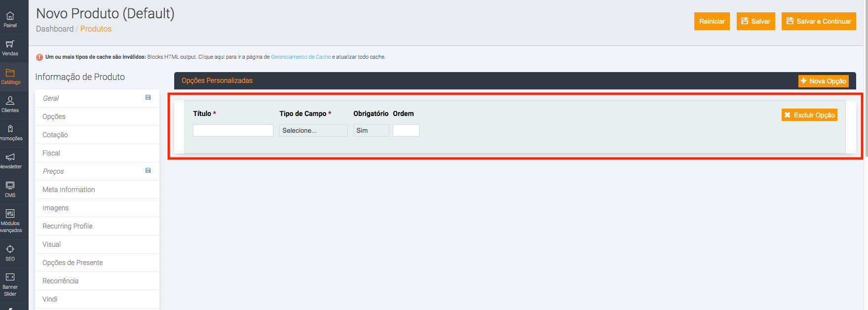Select the Vindi tab
The image size is (868, 310).
coord(97,299)
